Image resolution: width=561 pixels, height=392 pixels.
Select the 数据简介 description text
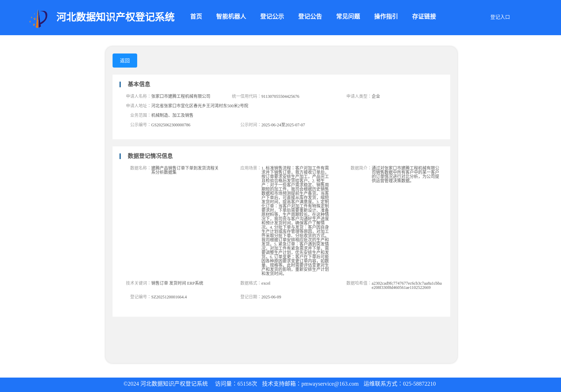406,174
